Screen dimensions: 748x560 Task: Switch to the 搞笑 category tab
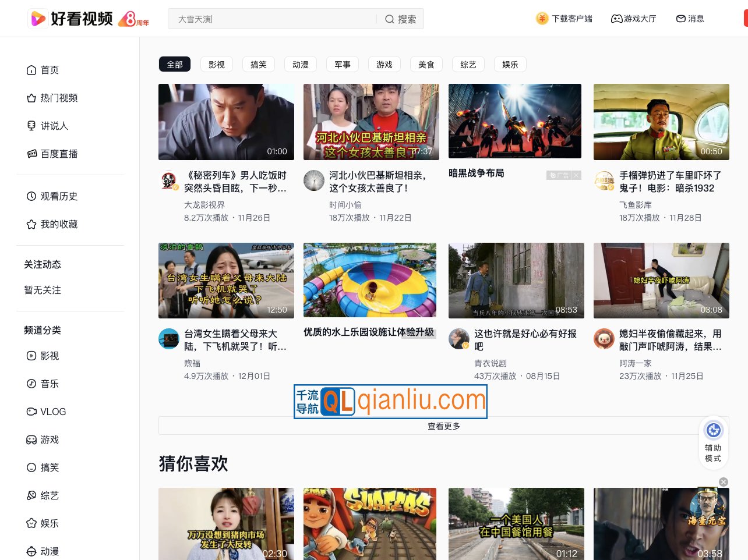(258, 64)
